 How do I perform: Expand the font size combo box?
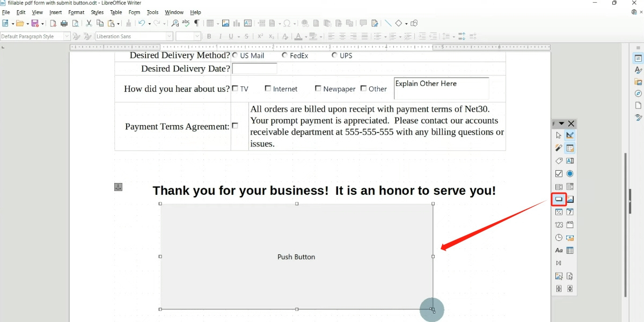coord(197,36)
